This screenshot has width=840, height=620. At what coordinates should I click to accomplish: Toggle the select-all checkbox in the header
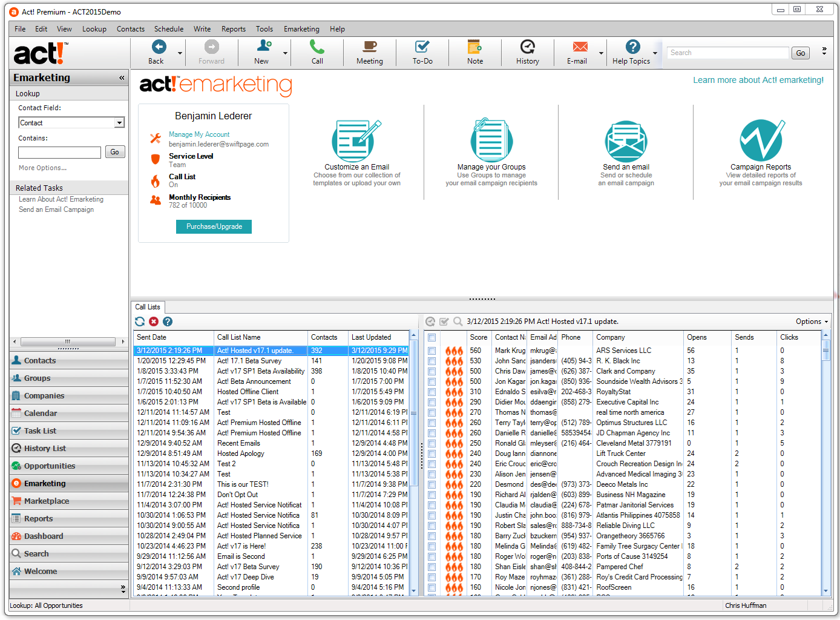[432, 337]
